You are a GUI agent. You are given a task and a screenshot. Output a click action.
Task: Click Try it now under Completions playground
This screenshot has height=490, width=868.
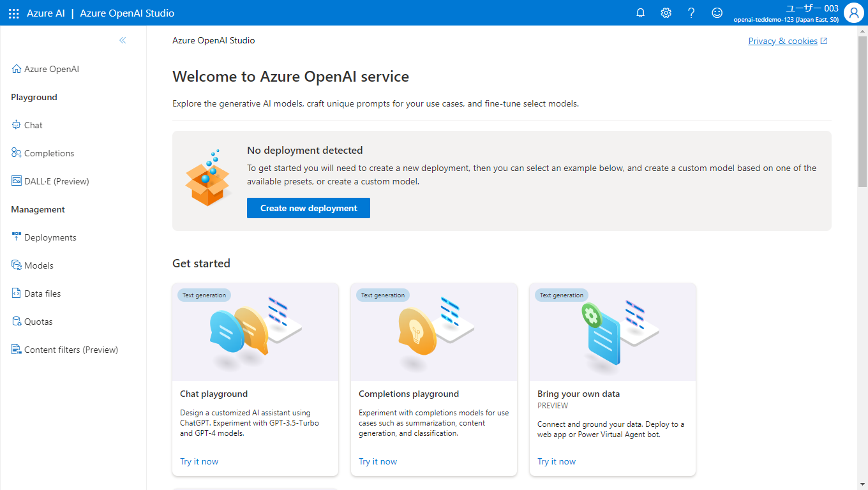coord(378,461)
